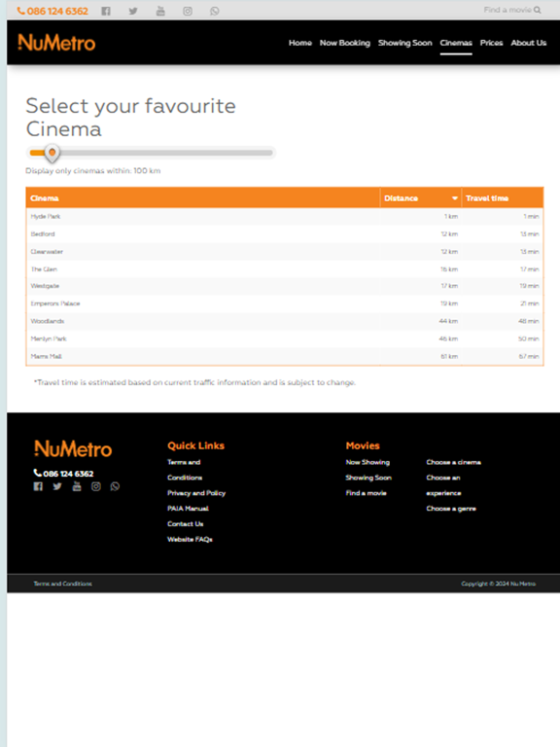The height and width of the screenshot is (747, 560).
Task: Open the Prices menu item
Action: click(x=491, y=43)
